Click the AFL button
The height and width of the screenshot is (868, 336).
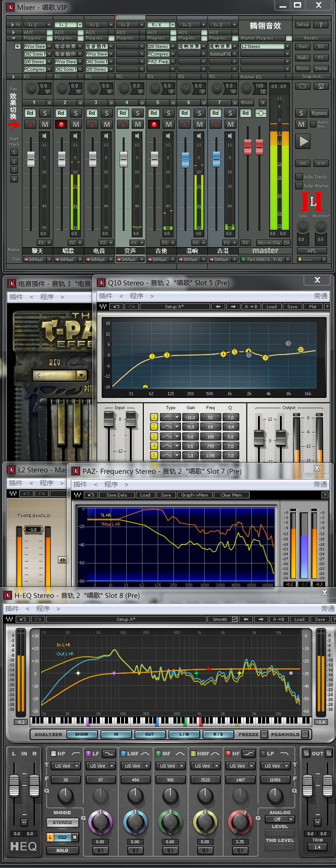312,251
